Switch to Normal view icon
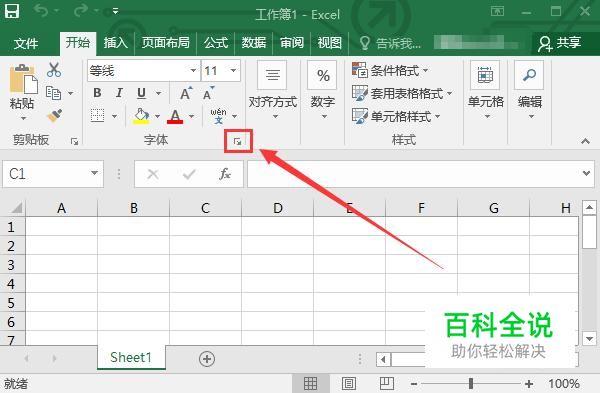This screenshot has width=600, height=393. coord(310,383)
